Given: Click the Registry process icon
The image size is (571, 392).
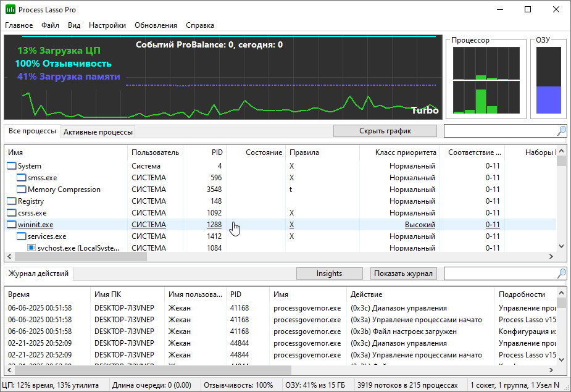Looking at the screenshot, I should [12, 201].
